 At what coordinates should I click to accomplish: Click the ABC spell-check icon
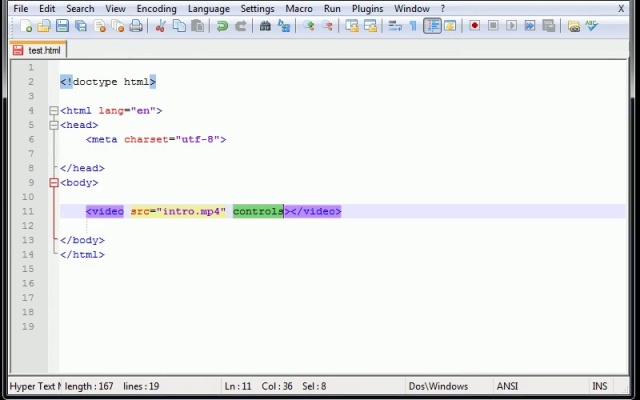click(x=592, y=26)
